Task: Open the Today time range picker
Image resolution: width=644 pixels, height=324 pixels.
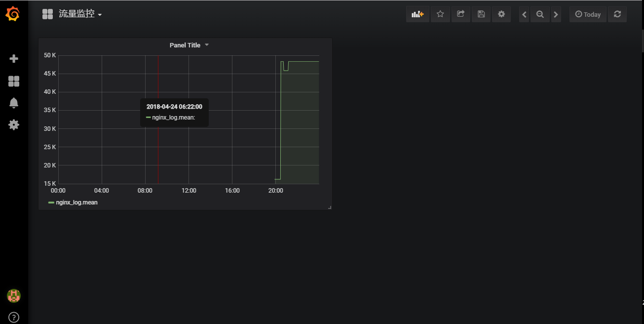Action: [587, 14]
